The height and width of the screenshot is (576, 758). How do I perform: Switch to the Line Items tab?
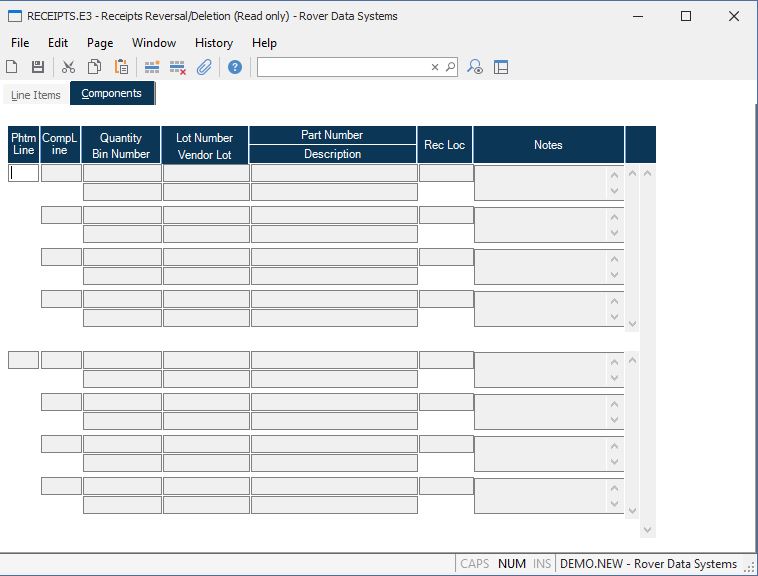pyautogui.click(x=36, y=95)
